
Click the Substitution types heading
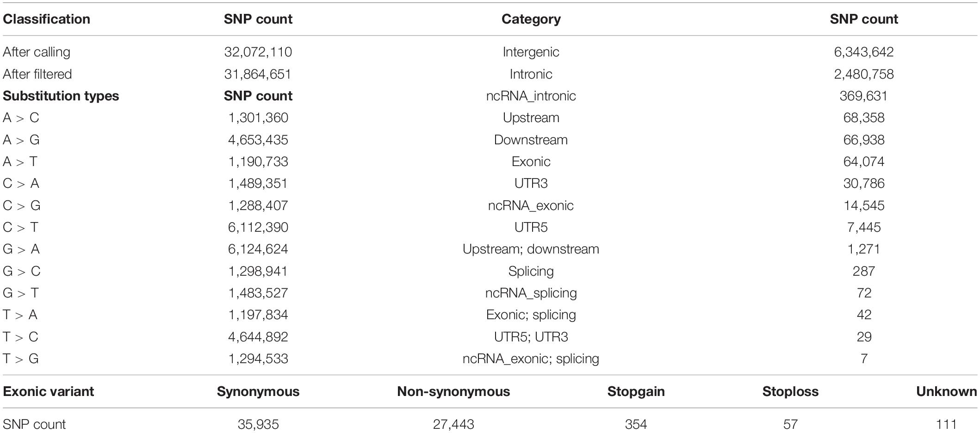click(61, 96)
